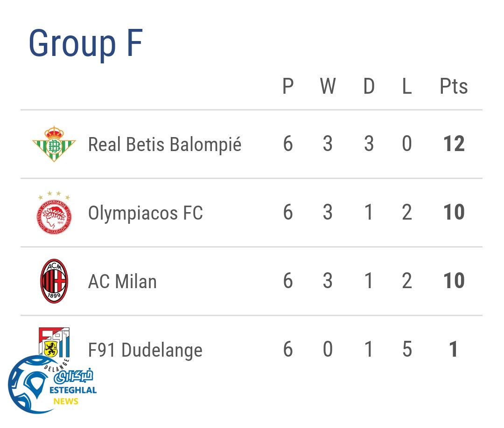Click Olympiacos FC's 10 points value
This screenshot has height=428, width=504.
[454, 213]
